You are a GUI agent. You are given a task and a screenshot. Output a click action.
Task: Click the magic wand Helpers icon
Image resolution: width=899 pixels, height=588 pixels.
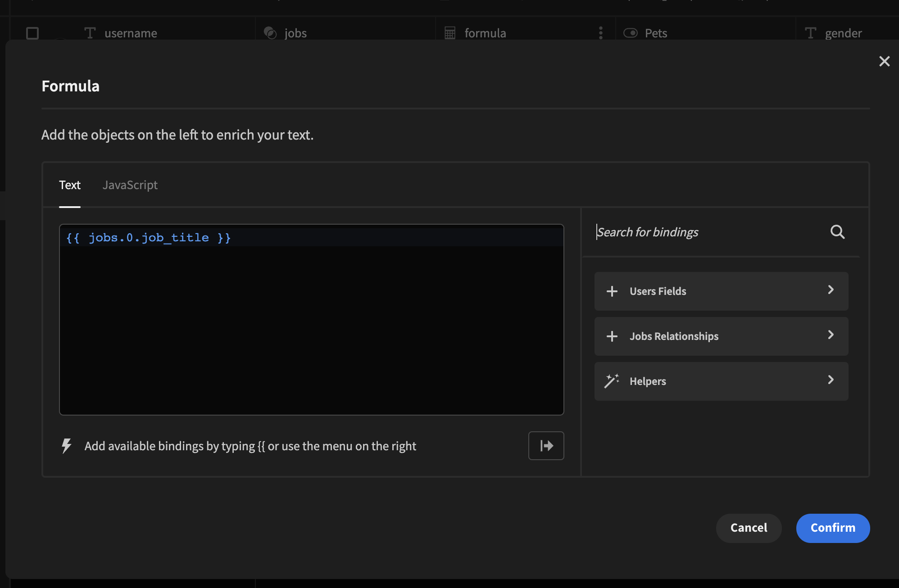pyautogui.click(x=612, y=381)
